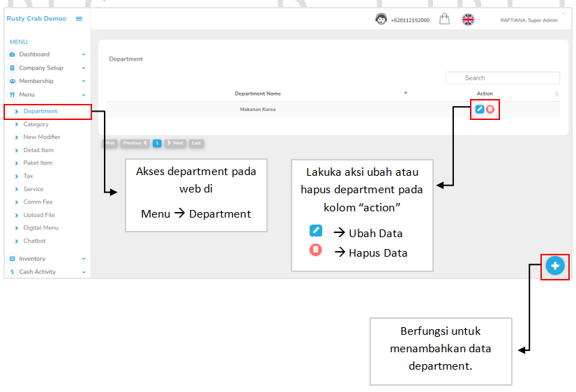
Task: Expand the Company Setup sidebar section
Action: (x=47, y=68)
